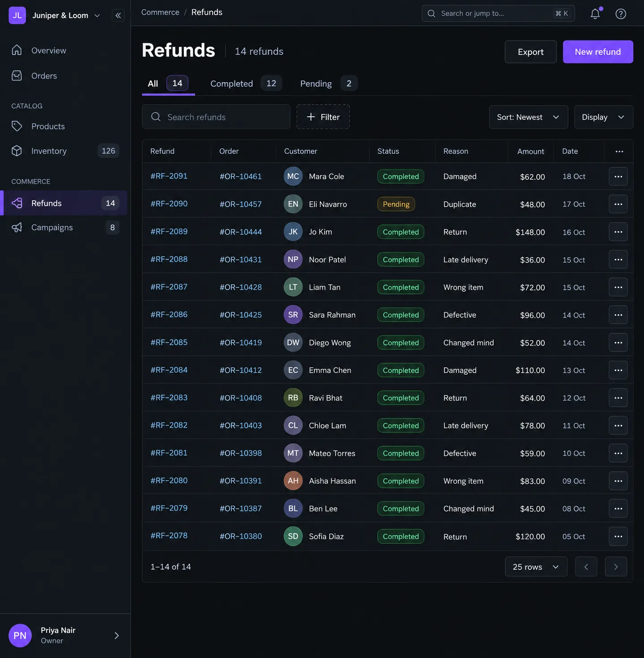Switch to the Completed tab
The image size is (644, 658).
246,84
